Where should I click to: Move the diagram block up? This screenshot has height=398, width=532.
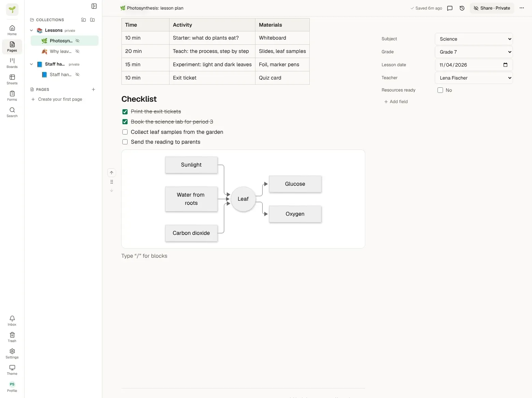pos(112,173)
